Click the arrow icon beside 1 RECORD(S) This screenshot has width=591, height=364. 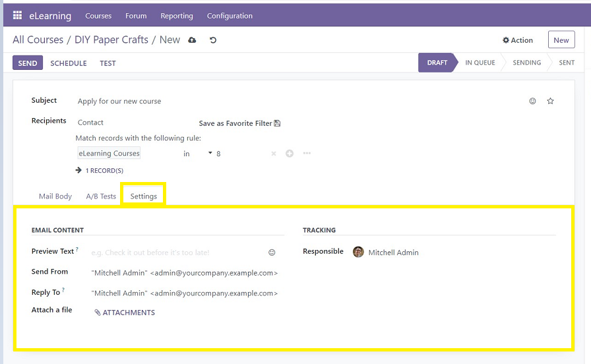78,170
